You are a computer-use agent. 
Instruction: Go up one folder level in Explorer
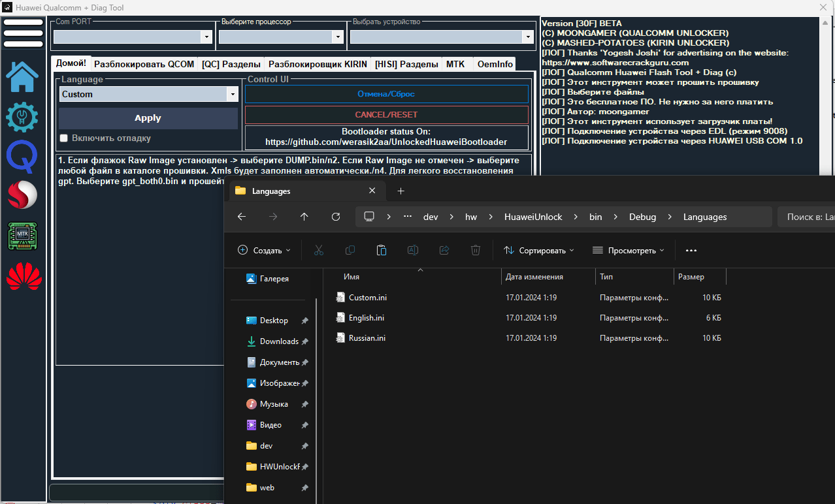pos(304,217)
